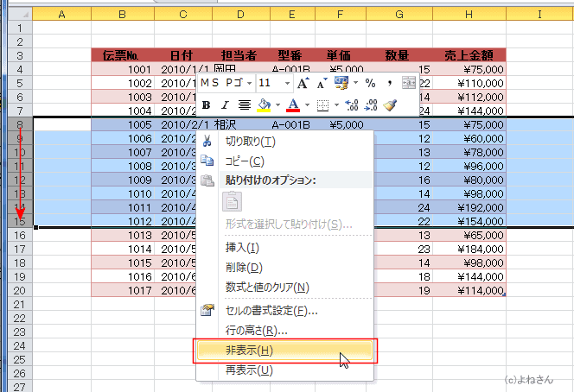Expand accounting format dropdown arrow
The image size is (574, 392).
pyautogui.click(x=355, y=83)
